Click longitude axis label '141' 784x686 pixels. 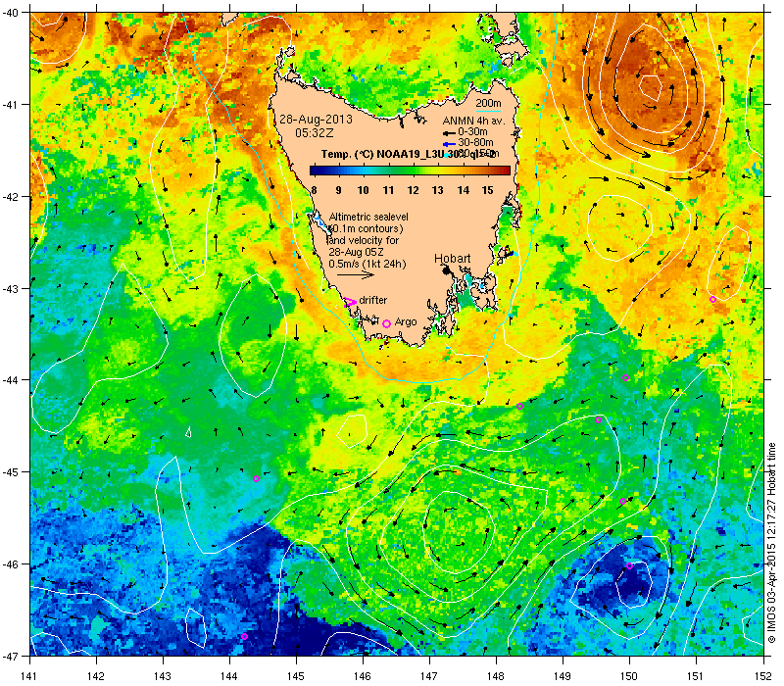(29, 676)
